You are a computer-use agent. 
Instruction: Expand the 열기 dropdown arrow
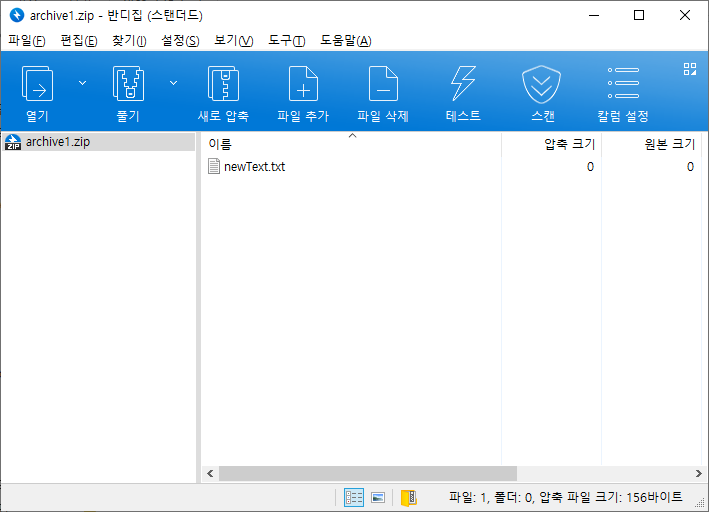(82, 83)
